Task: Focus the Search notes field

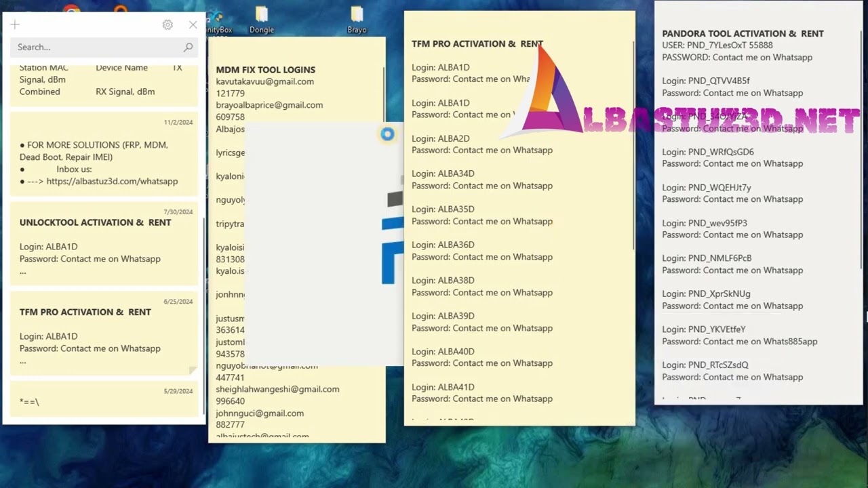Action: (104, 47)
